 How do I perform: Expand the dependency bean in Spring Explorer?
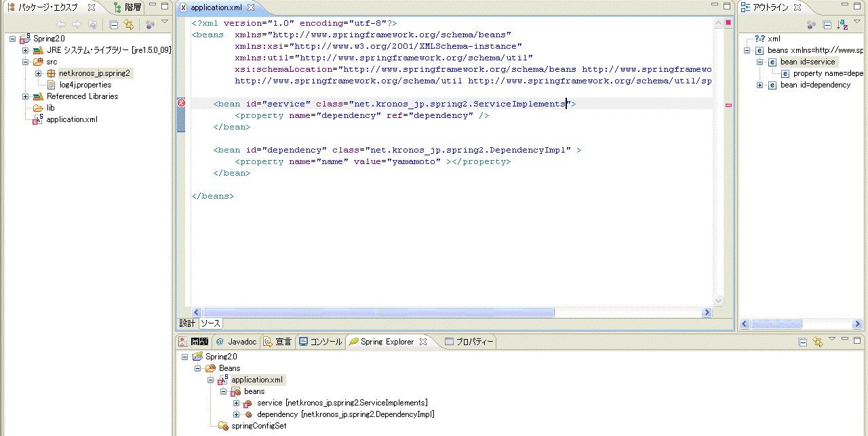click(236, 414)
